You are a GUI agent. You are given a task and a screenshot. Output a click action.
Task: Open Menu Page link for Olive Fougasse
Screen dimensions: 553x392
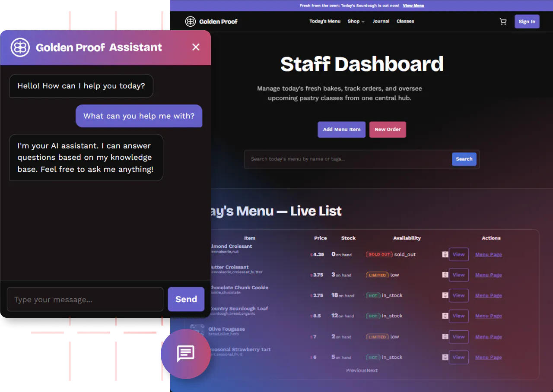coord(489,337)
